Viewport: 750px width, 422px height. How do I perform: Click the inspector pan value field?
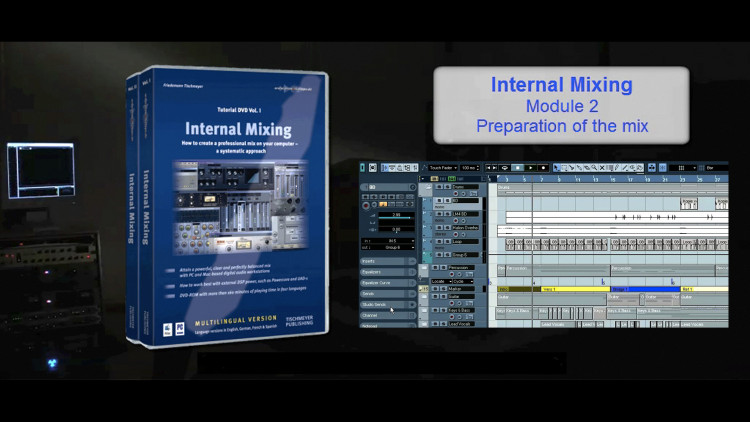pyautogui.click(x=396, y=229)
